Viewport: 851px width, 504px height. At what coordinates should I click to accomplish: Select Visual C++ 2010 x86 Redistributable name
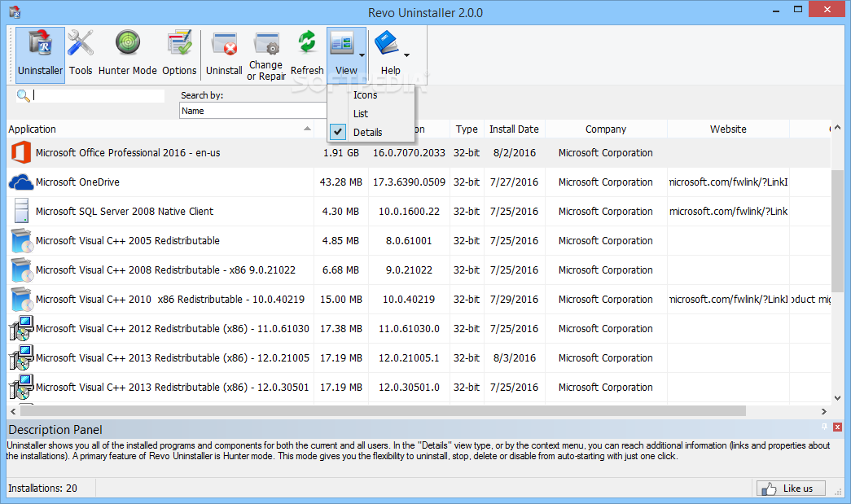(x=170, y=299)
